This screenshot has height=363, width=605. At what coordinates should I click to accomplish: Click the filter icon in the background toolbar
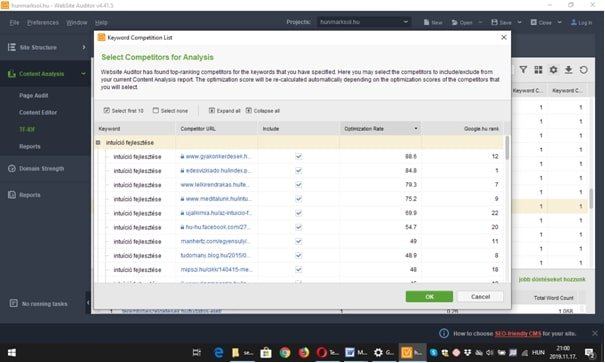pos(523,70)
